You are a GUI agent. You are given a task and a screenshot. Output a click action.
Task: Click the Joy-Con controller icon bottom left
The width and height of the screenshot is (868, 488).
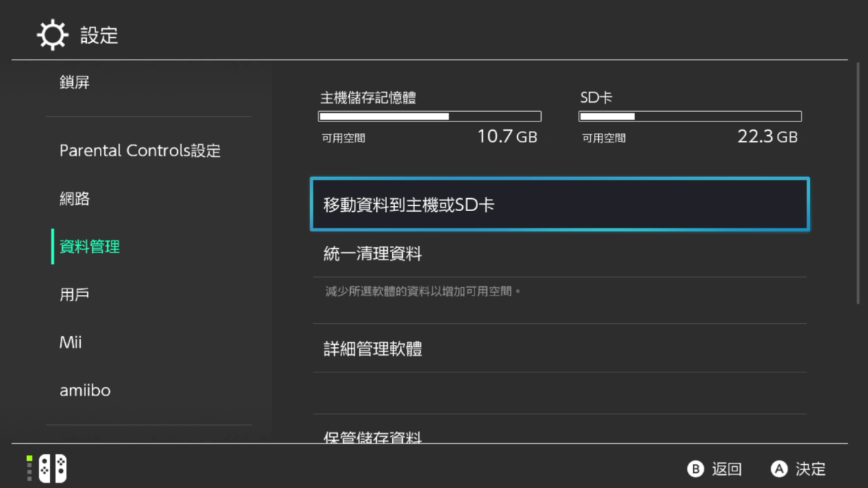tap(53, 468)
